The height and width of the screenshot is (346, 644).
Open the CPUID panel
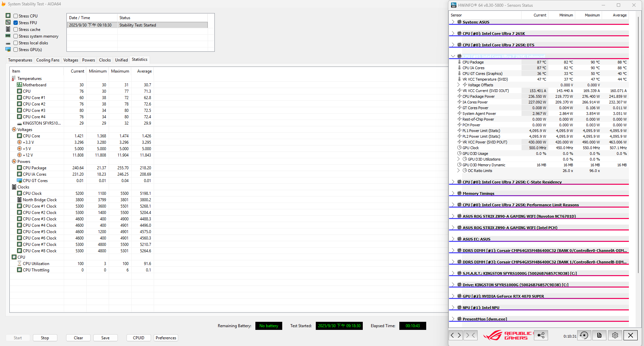pyautogui.click(x=139, y=338)
